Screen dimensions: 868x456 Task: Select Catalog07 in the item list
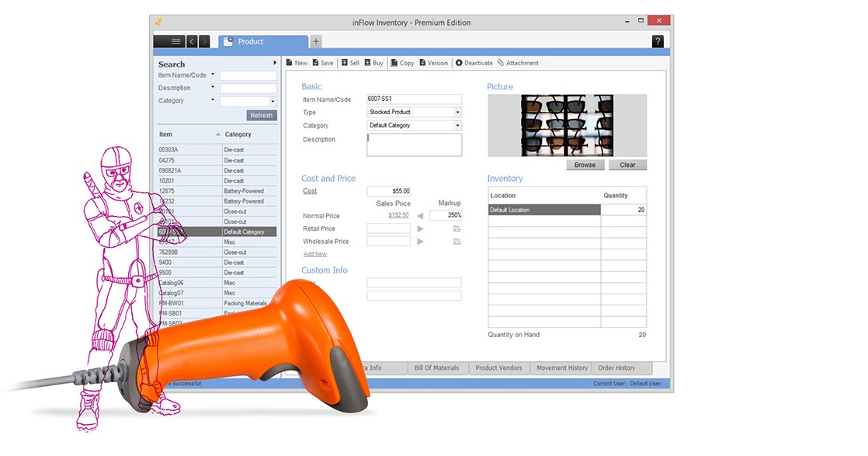click(x=217, y=293)
